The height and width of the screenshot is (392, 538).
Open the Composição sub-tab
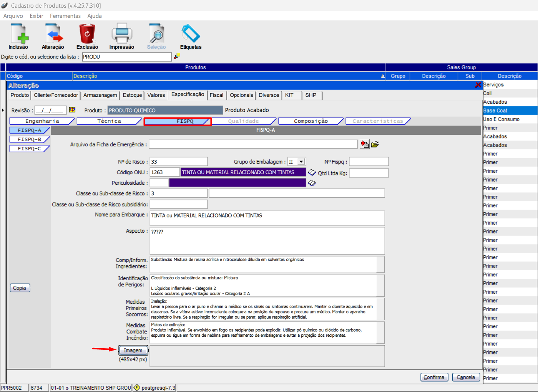point(311,121)
